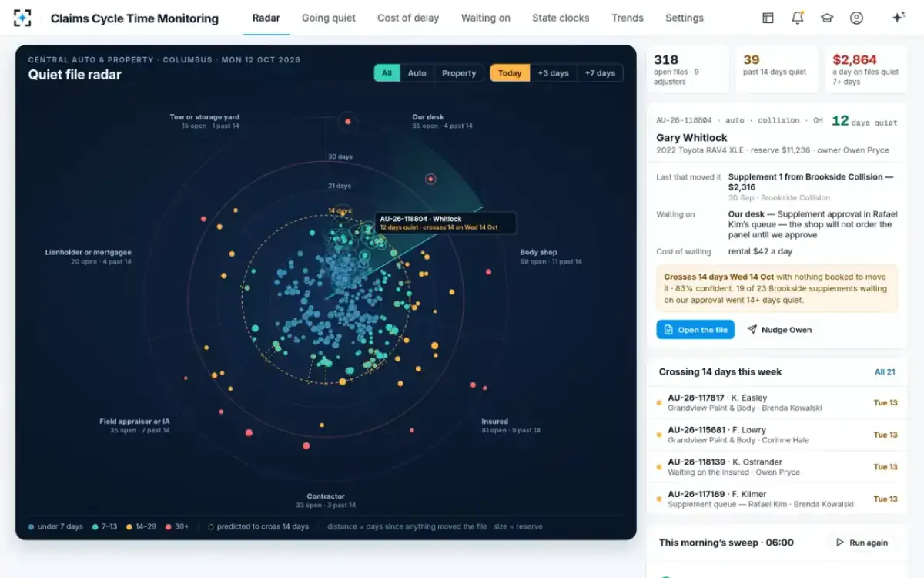The image size is (924, 578).
Task: Select the Field appraiser or IA label
Action: click(x=135, y=425)
